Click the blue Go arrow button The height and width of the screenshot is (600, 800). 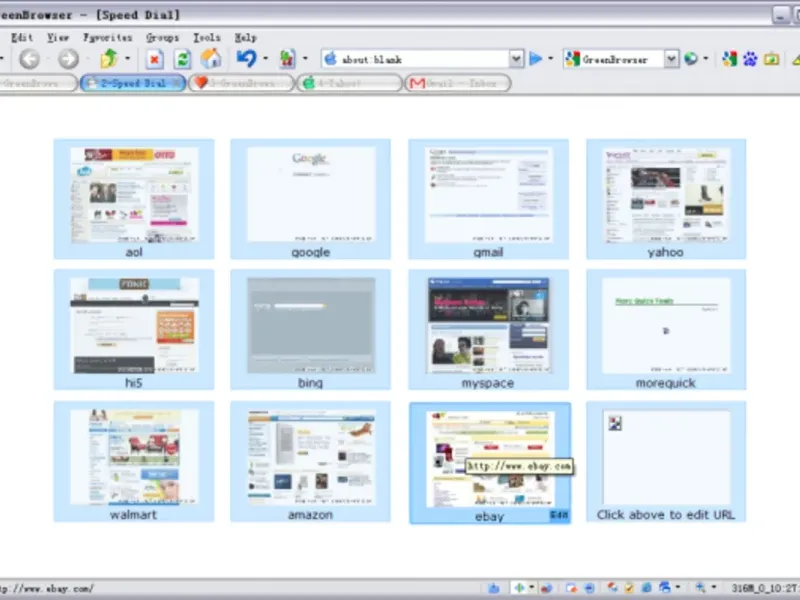[535, 59]
